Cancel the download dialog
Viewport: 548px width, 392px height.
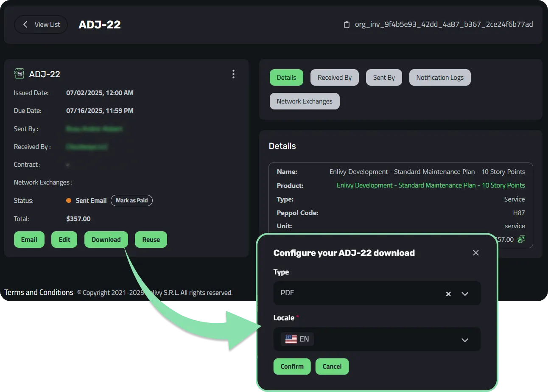332,367
